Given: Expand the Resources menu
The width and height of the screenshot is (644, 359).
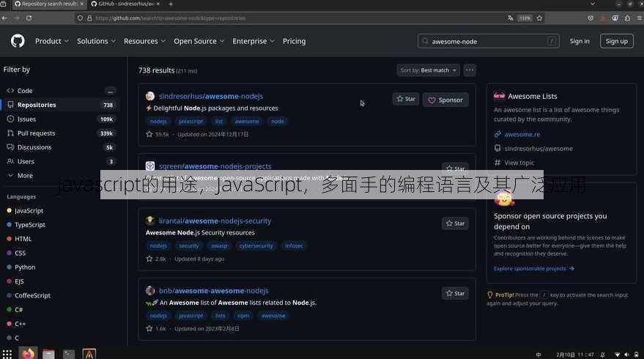Looking at the screenshot, I should 144,41.
